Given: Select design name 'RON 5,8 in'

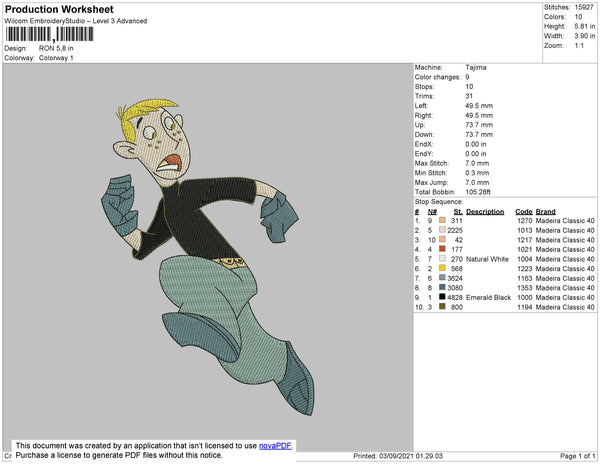Looking at the screenshot, I should [56, 48].
